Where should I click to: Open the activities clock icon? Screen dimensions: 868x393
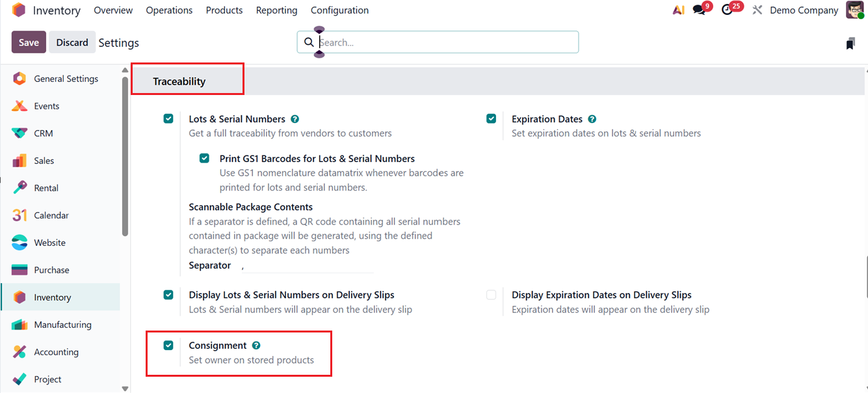tap(728, 10)
